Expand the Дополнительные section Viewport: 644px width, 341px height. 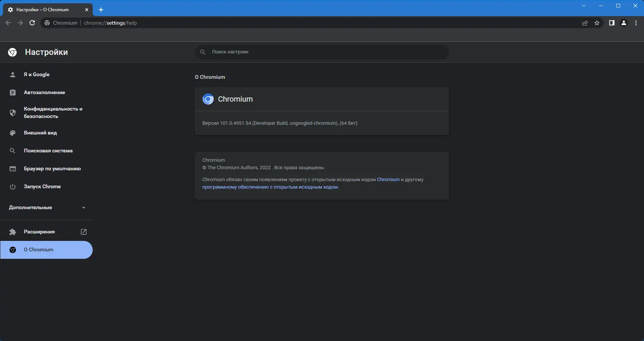pyautogui.click(x=46, y=208)
